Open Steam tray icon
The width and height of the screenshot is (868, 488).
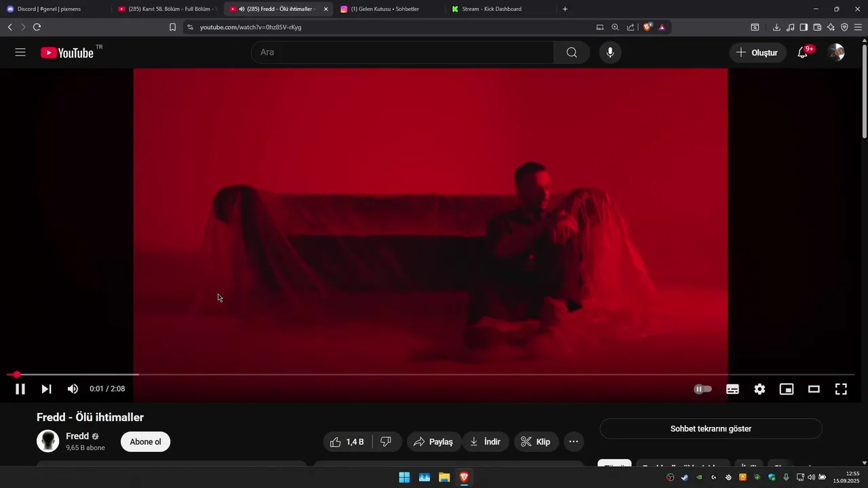point(684,477)
